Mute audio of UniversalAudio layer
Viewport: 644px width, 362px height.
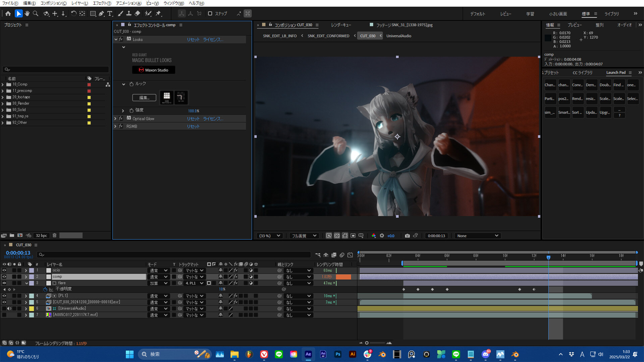pos(9,309)
